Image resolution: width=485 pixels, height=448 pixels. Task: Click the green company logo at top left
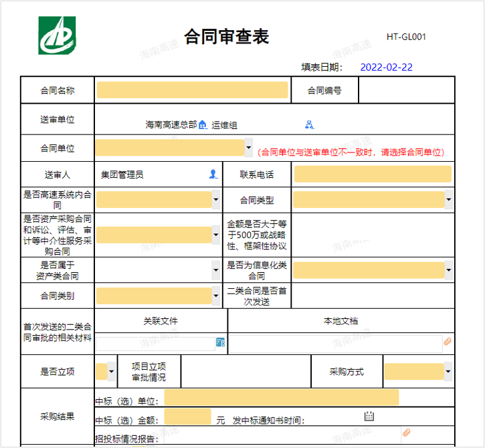(57, 35)
